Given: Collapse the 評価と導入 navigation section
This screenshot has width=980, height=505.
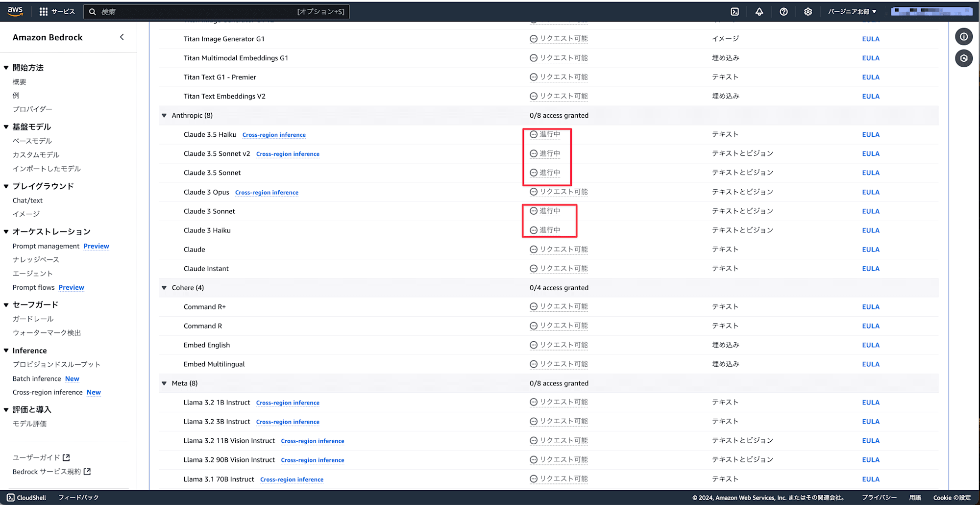Looking at the screenshot, I should 6,410.
